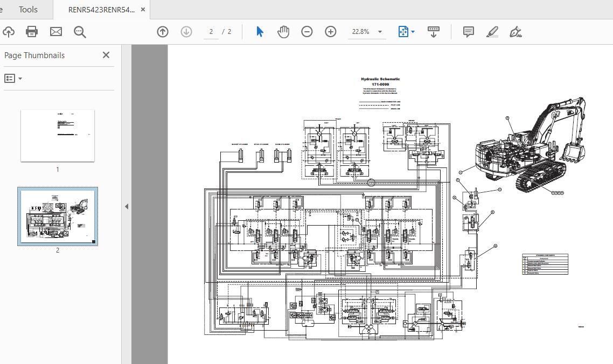Print the document with the printer icon
This screenshot has width=613, height=364.
pos(32,32)
